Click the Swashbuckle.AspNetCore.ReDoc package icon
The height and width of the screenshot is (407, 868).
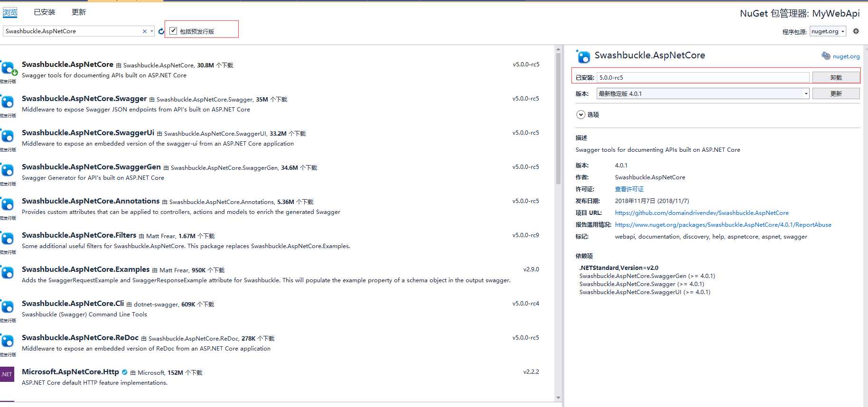point(8,341)
